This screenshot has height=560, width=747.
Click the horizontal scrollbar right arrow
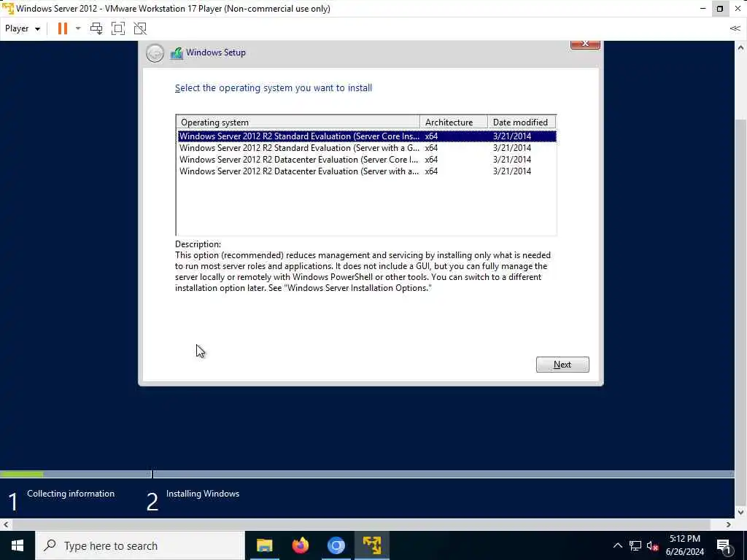729,524
